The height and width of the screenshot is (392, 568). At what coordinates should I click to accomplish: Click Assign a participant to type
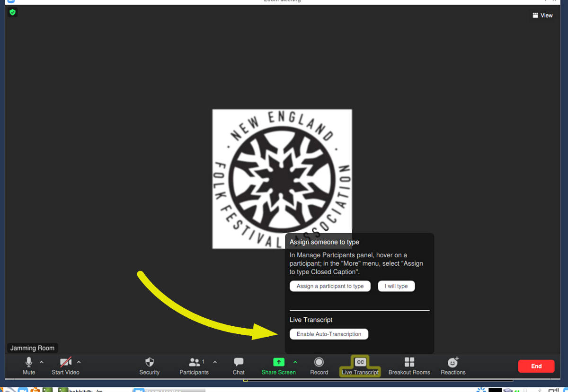pyautogui.click(x=330, y=286)
